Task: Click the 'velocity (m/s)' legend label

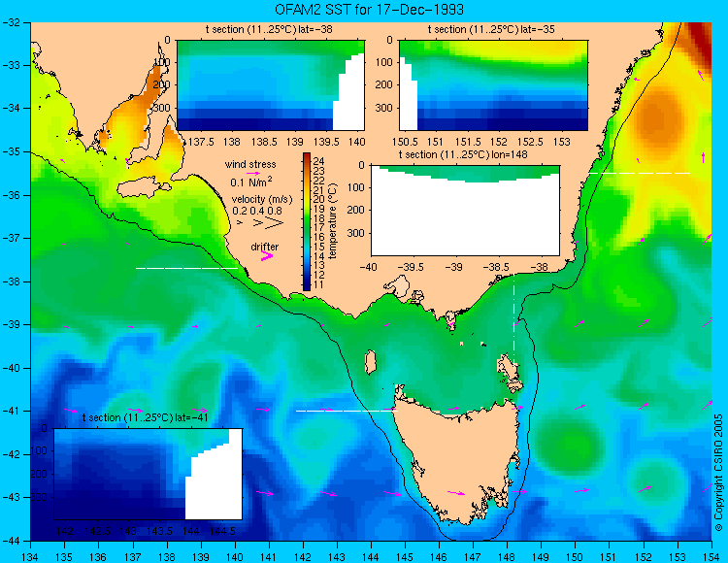Action: (x=262, y=200)
